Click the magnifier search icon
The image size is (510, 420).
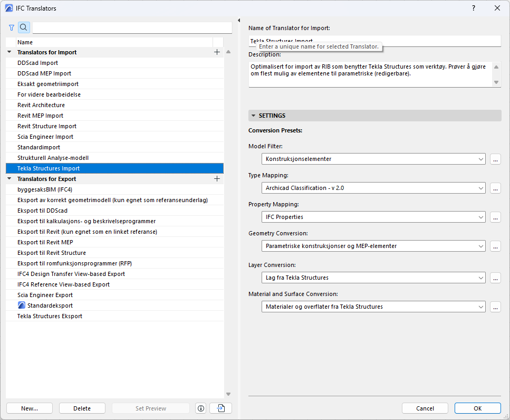tap(24, 28)
